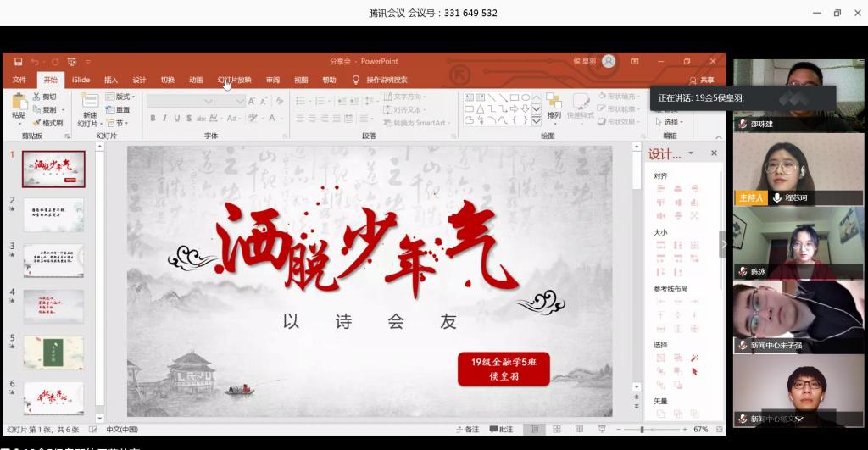Toggle the Notes (备注) pane
The image size is (868, 450).
[x=467, y=430]
